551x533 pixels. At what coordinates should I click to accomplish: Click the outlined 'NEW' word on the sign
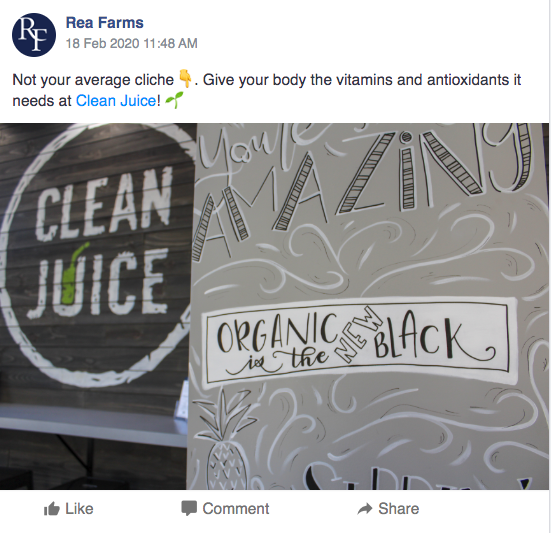(358, 334)
